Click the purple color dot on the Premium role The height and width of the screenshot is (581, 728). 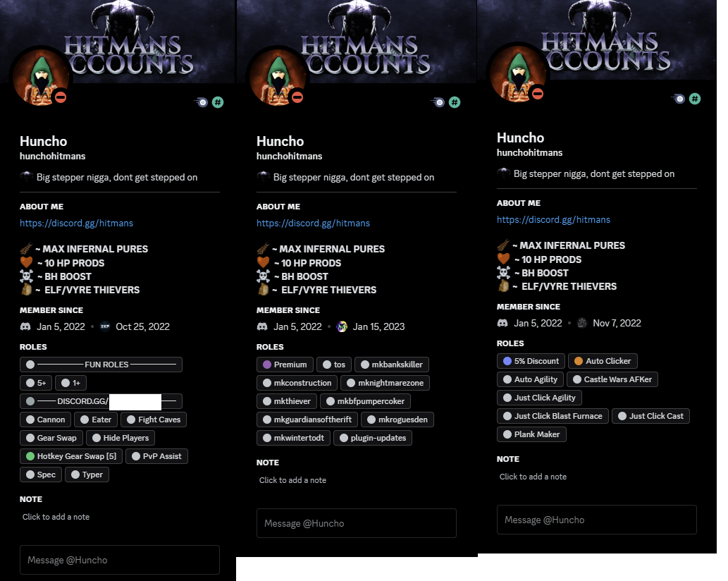tap(267, 365)
